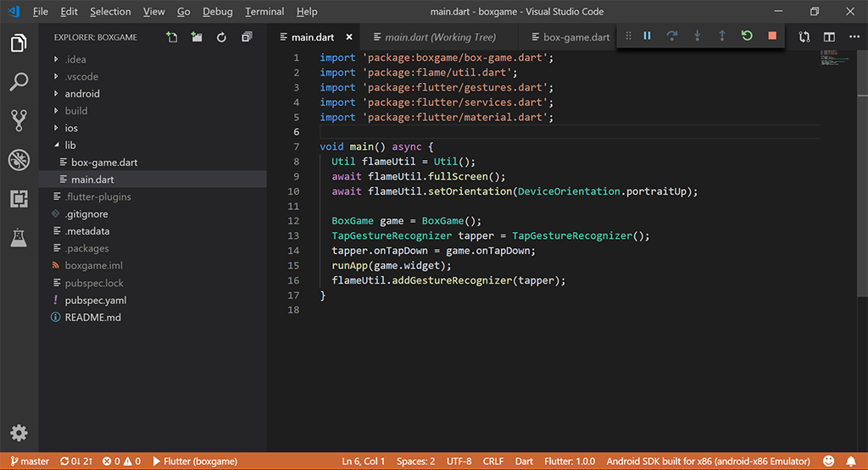868x470 pixels.
Task: Open the Source Control view
Action: 19,120
